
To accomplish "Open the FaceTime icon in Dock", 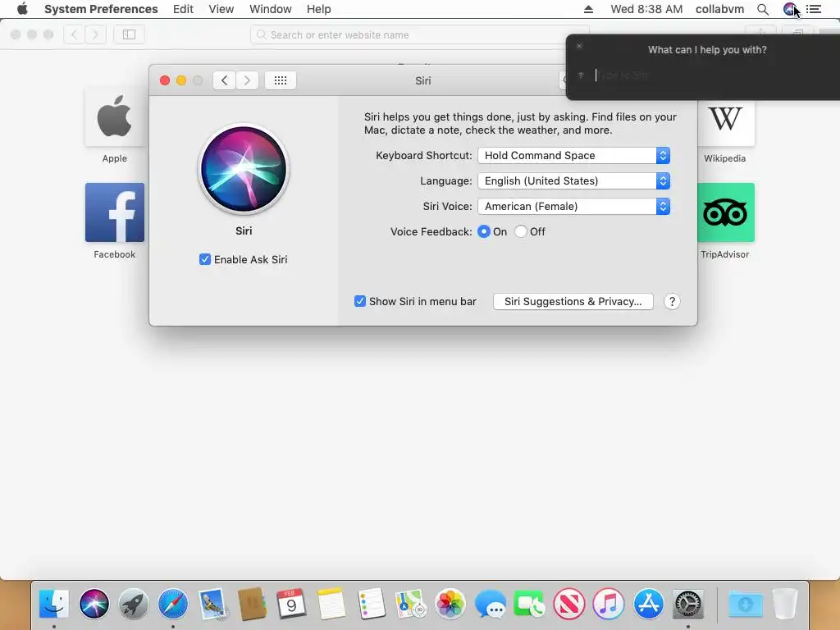I will point(529,604).
